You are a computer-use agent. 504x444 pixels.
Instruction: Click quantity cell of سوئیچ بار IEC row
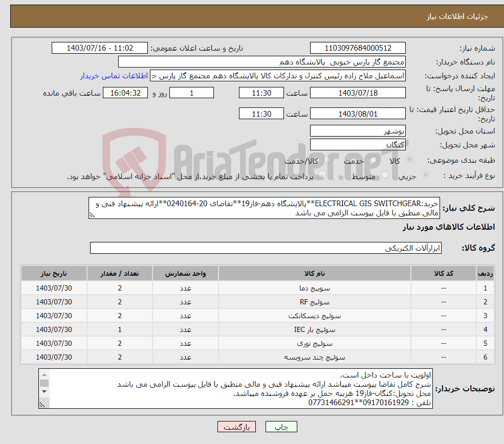(x=120, y=329)
